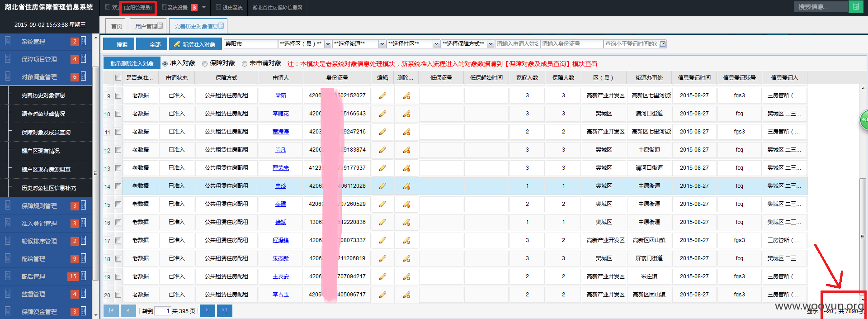Switch to the 用户管理 tab
868x319 pixels.
[x=148, y=26]
